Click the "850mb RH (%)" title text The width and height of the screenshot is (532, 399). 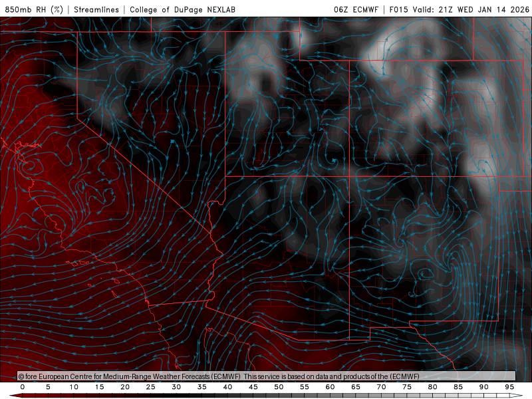[34, 9]
